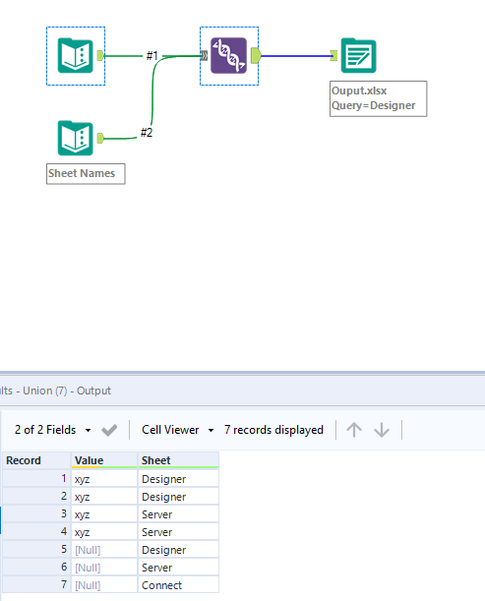Click the down arrow in results toolbar
Image resolution: width=485 pixels, height=601 pixels.
click(381, 430)
